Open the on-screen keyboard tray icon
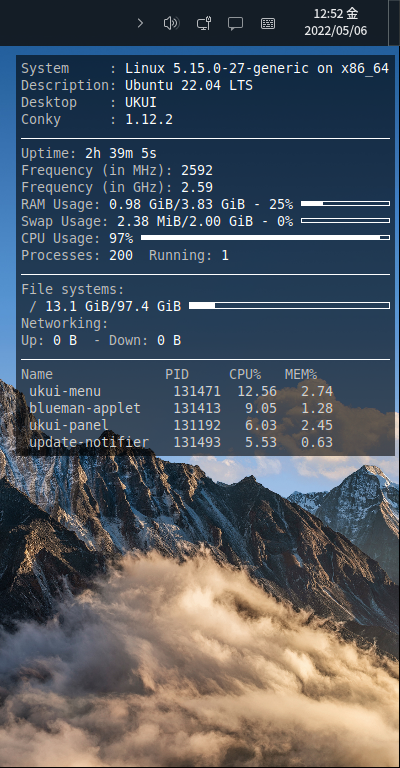This screenshot has width=400, height=768. pyautogui.click(x=268, y=23)
